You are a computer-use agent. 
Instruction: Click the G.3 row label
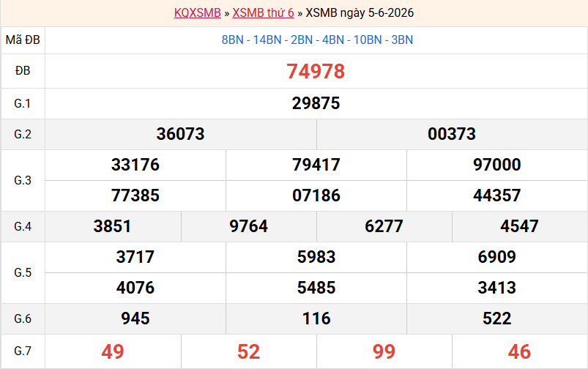pyautogui.click(x=23, y=180)
